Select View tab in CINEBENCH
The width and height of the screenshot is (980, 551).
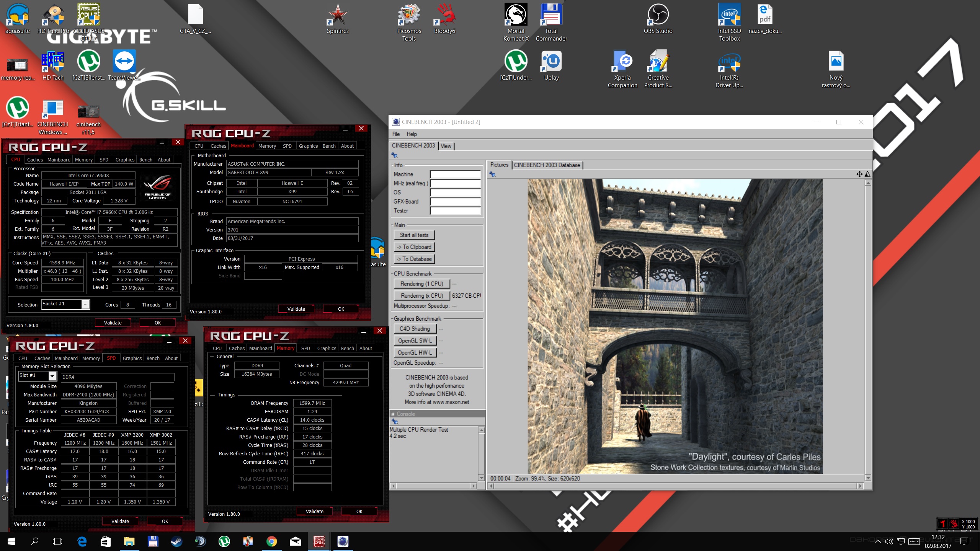point(446,146)
